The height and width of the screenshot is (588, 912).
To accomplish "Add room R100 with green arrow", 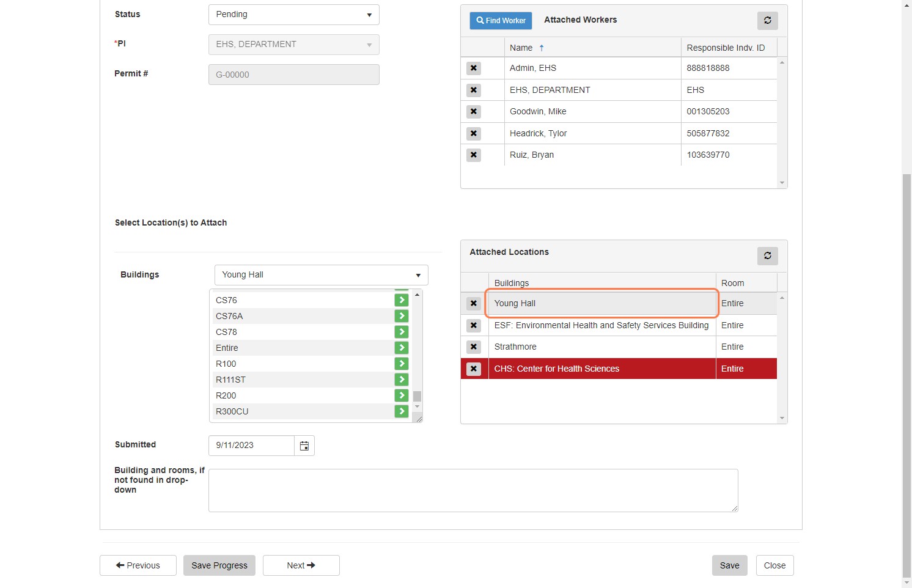I will (401, 364).
